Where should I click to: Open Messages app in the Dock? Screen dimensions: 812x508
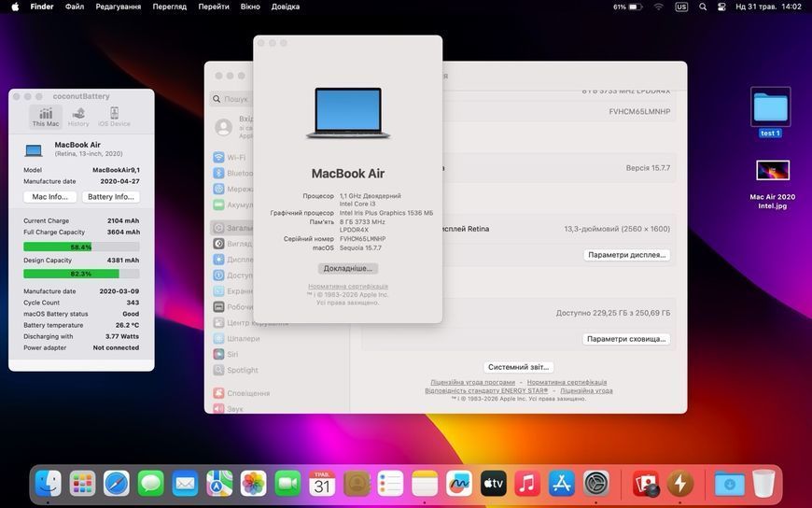150,484
